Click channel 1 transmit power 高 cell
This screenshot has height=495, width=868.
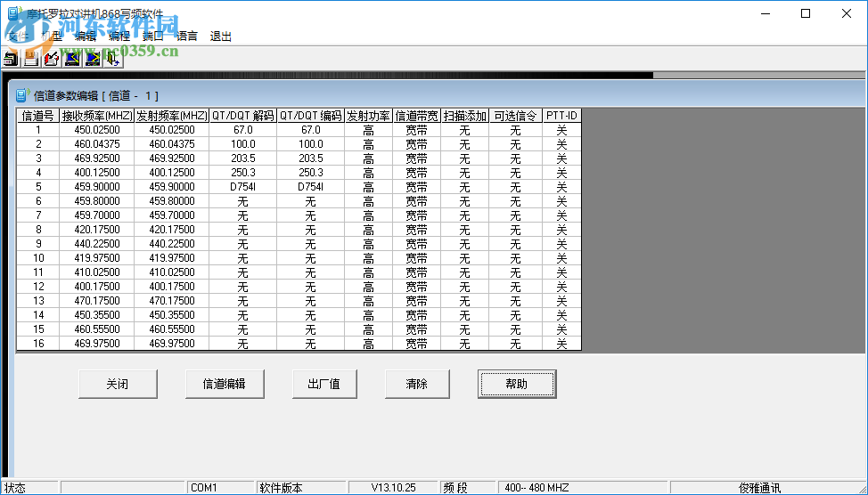[x=369, y=130]
